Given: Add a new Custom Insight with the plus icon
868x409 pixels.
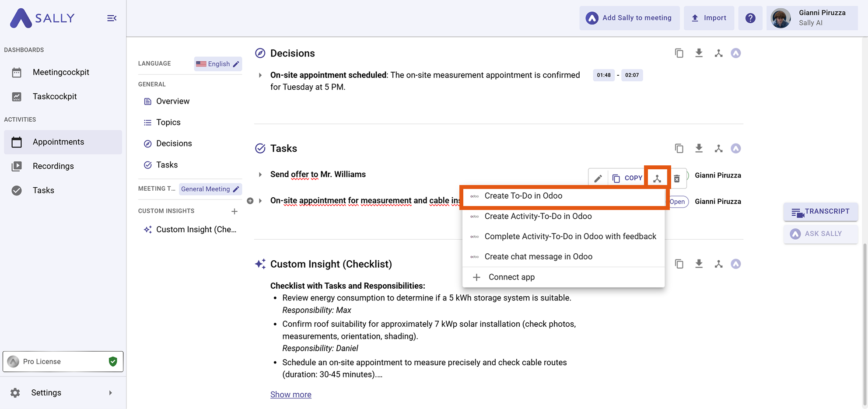Looking at the screenshot, I should tap(234, 211).
